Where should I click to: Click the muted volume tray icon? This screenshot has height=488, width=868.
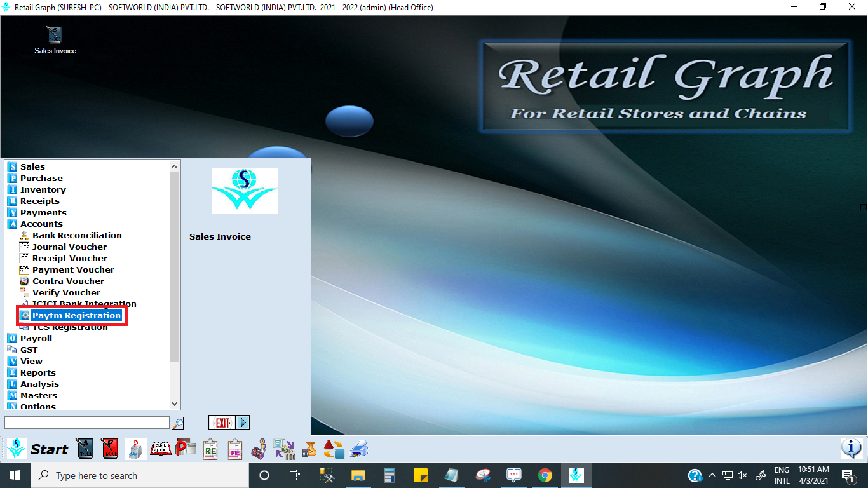tap(742, 475)
